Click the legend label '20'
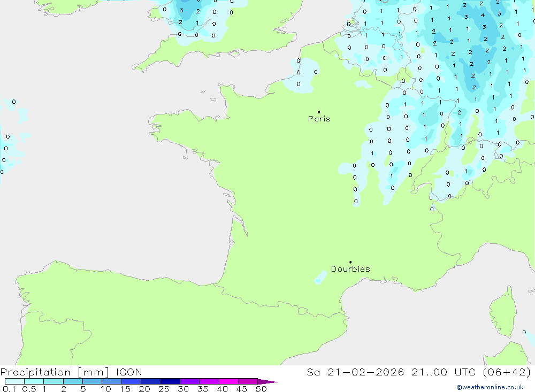 [x=144, y=389]
